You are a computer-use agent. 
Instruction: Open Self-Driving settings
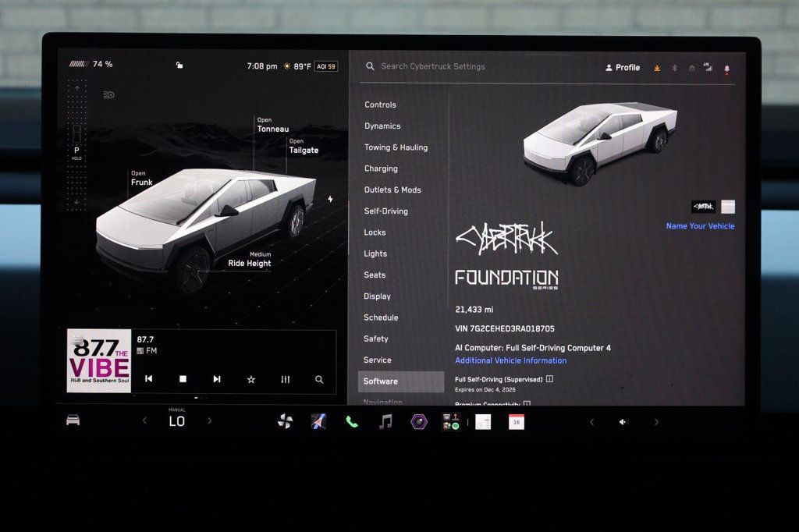click(x=385, y=211)
